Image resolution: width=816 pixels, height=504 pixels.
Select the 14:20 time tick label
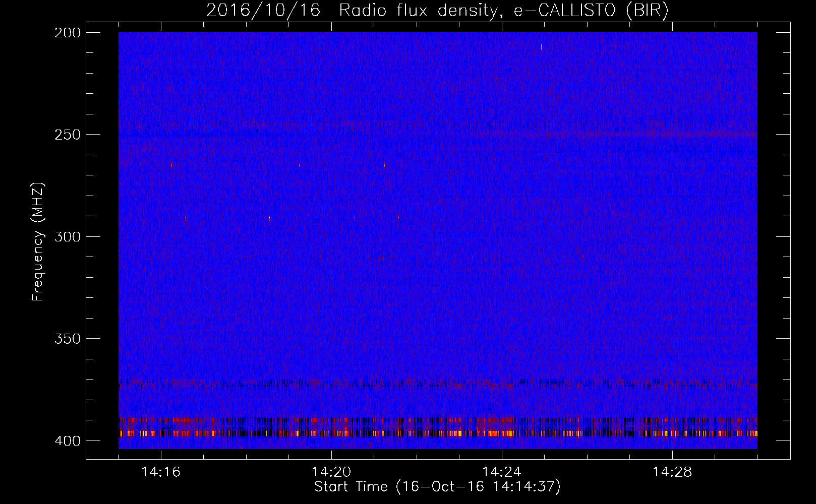point(331,472)
